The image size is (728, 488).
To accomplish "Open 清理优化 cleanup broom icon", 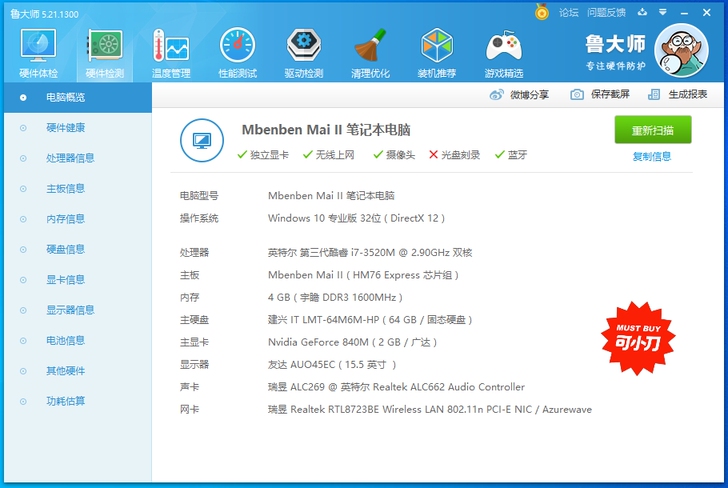I will point(370,53).
